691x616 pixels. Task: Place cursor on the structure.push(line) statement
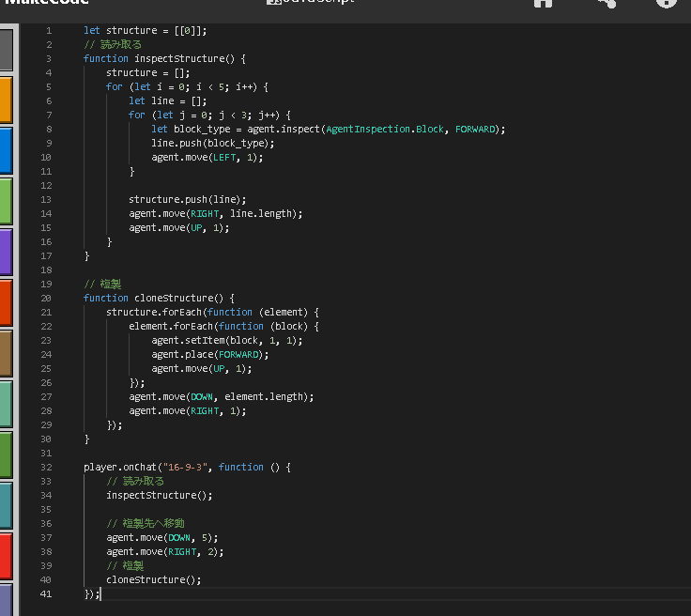[x=187, y=199]
